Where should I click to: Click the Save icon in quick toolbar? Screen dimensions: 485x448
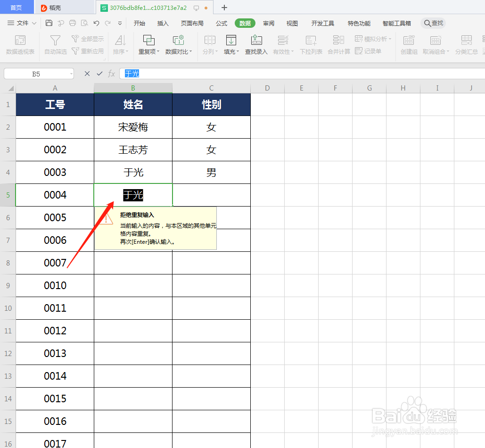(49, 23)
